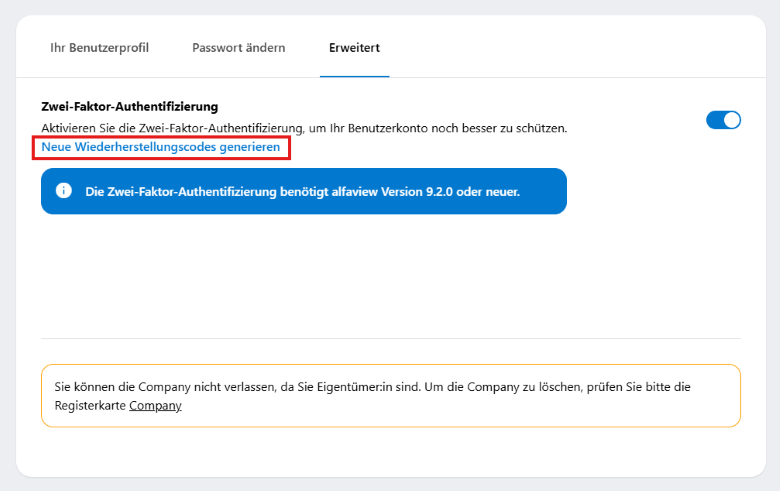Disable the Zwei-Faktor-Authentifizierung toggle switch
The width and height of the screenshot is (780, 491).
pyautogui.click(x=723, y=120)
